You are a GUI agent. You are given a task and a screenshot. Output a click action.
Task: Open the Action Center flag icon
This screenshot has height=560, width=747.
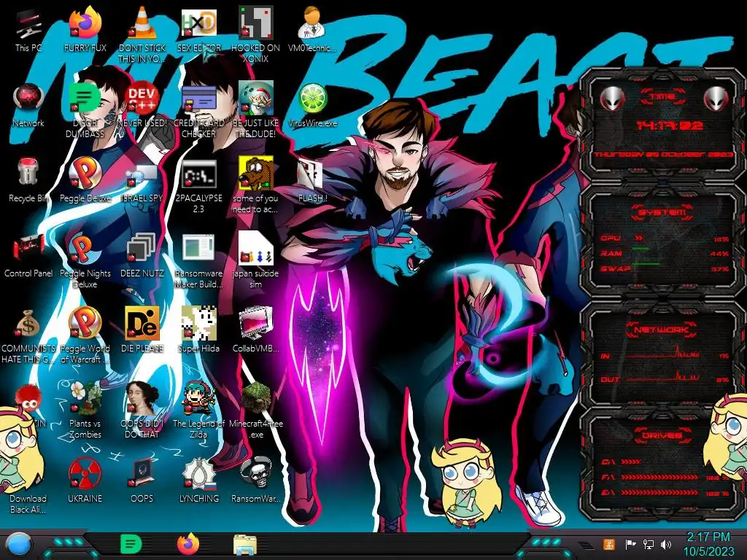pos(630,544)
